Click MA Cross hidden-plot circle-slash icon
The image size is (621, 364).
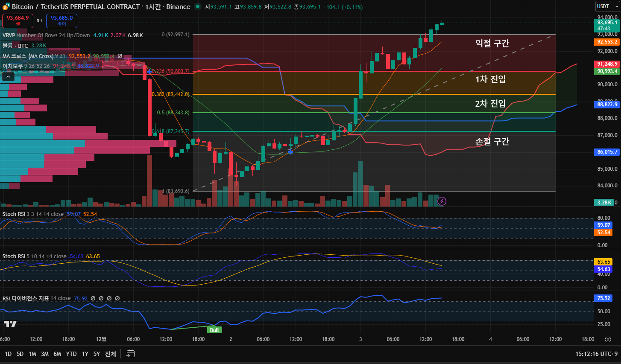coord(120,56)
